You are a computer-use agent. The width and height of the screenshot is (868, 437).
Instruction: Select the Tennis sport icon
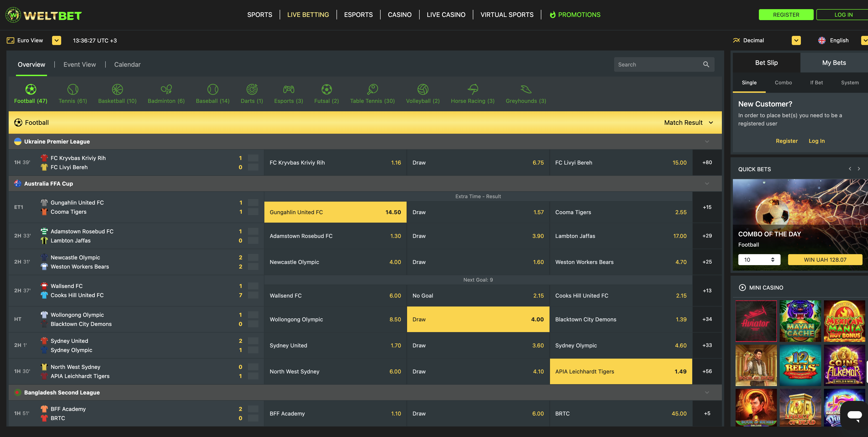pyautogui.click(x=73, y=89)
